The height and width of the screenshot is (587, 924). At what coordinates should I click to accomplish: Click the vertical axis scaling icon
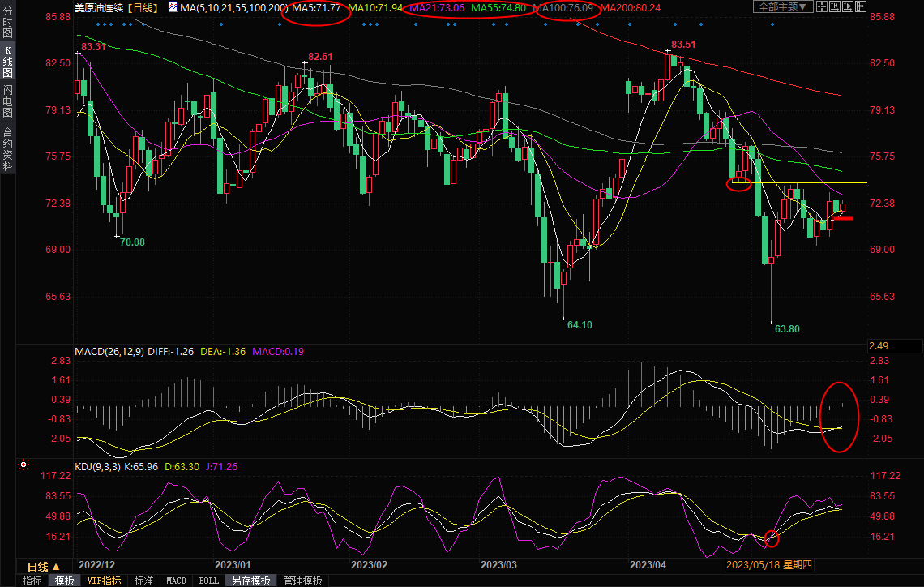pos(835,6)
